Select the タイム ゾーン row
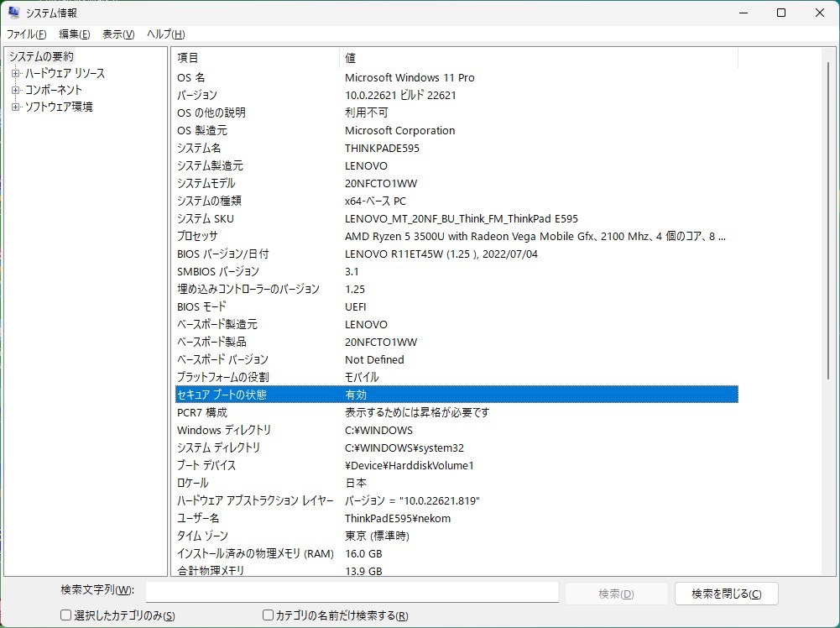The height and width of the screenshot is (628, 840). [x=457, y=536]
